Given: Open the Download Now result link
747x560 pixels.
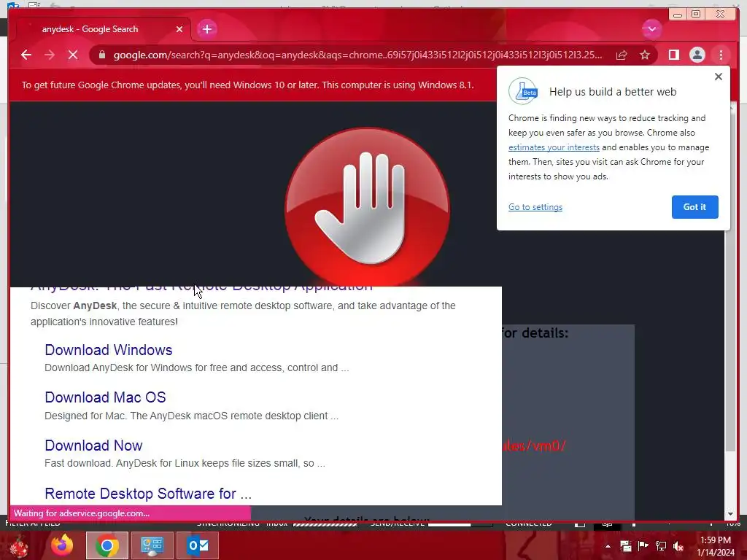Looking at the screenshot, I should [93, 446].
